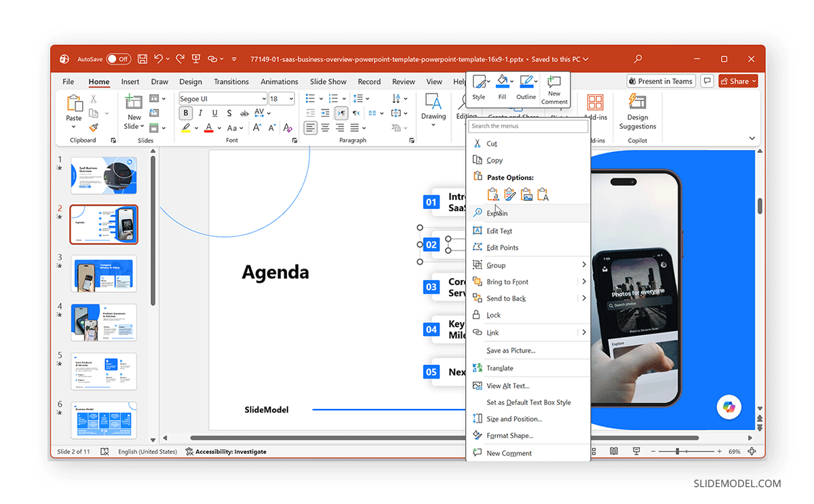Add New Comment from mini toolbar
814x504 pixels.
pos(554,90)
